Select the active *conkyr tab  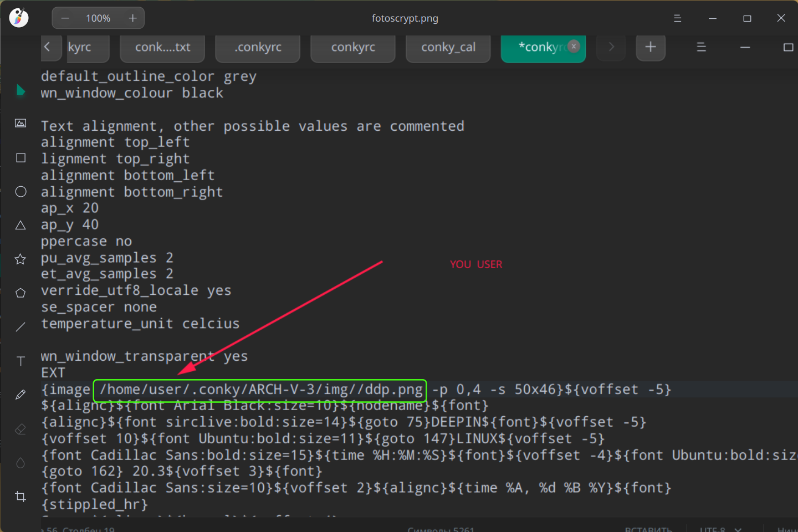click(543, 48)
